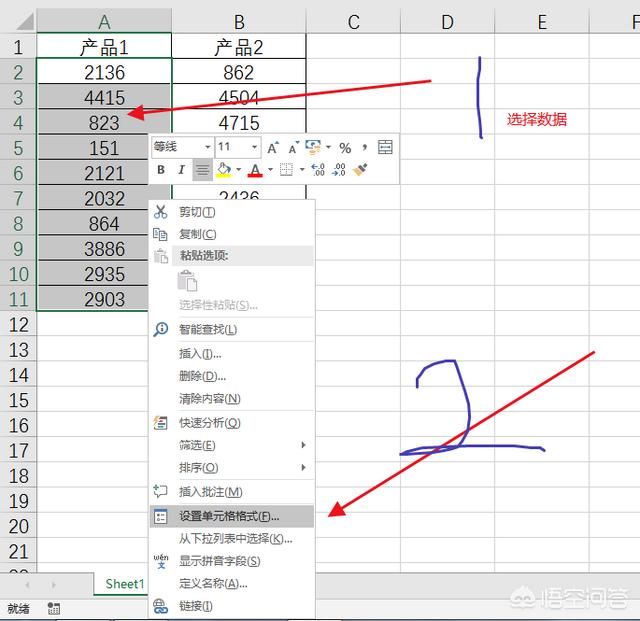Select cell with value 862

tap(239, 72)
